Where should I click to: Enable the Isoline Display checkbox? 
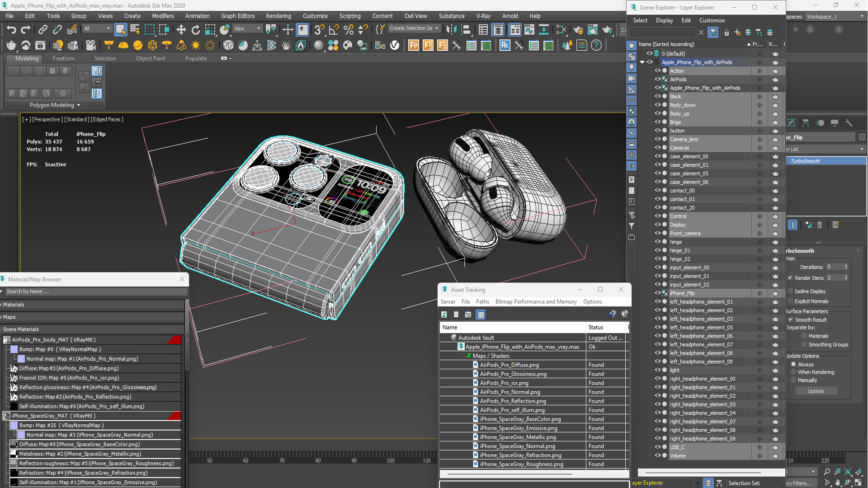click(x=790, y=291)
